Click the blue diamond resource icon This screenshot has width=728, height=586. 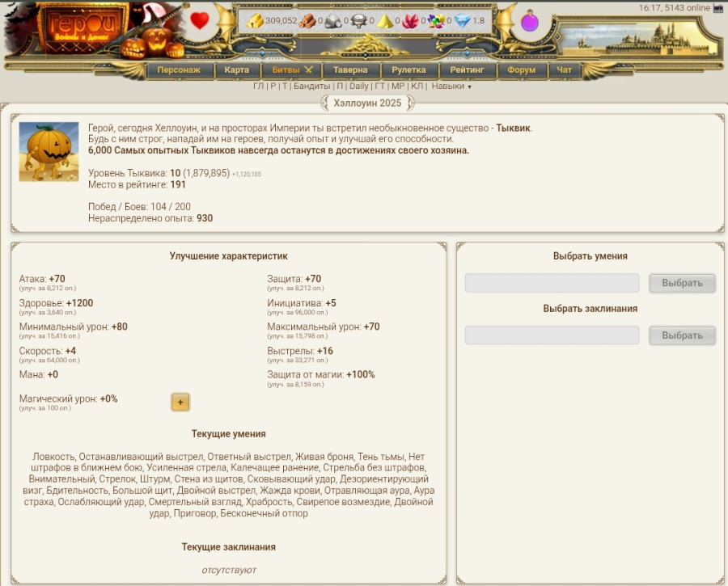tap(462, 21)
